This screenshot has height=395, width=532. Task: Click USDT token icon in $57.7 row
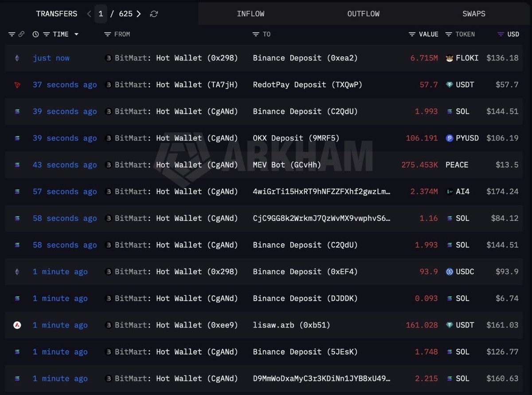(x=450, y=85)
